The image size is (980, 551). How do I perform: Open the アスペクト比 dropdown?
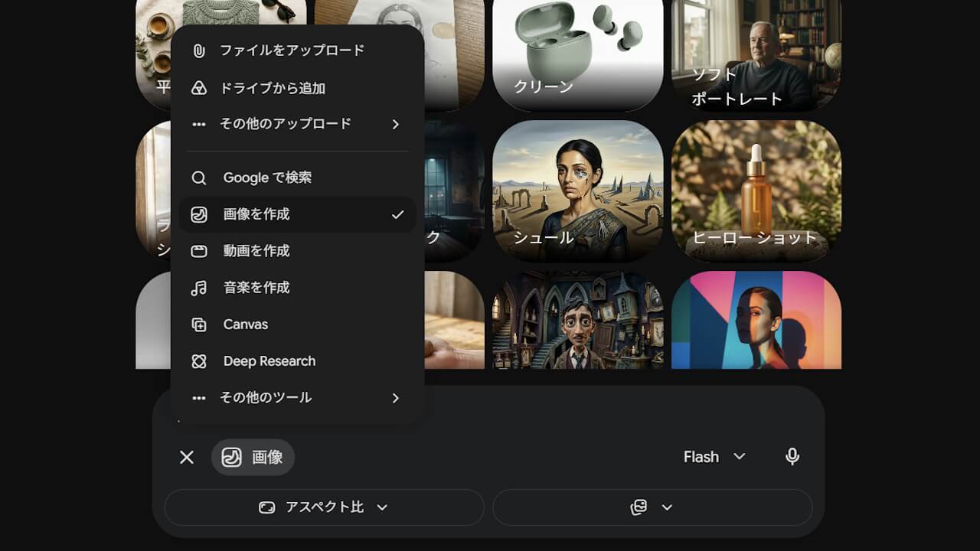[x=324, y=507]
